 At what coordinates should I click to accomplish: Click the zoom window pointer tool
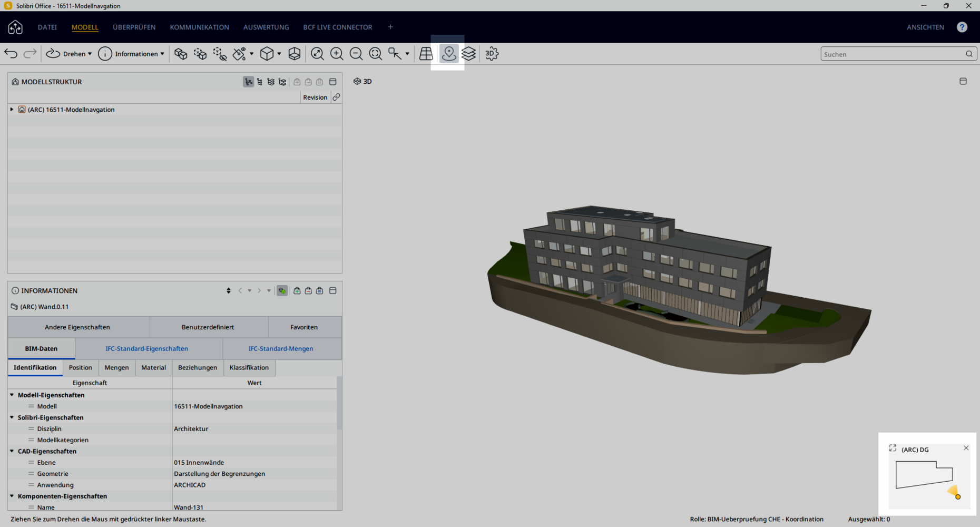coord(395,54)
